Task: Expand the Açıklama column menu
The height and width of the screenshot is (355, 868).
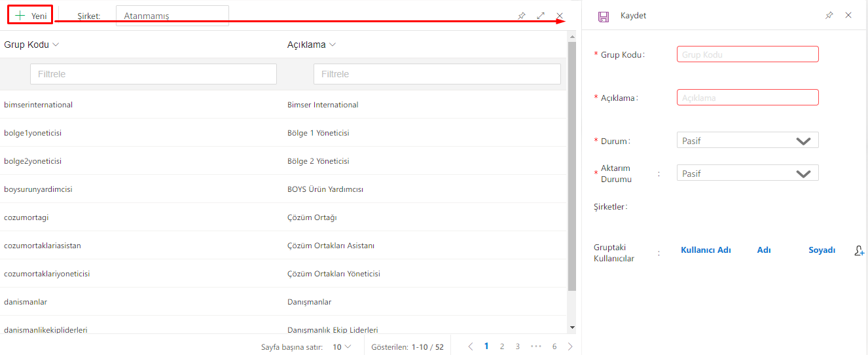Action: pos(333,45)
